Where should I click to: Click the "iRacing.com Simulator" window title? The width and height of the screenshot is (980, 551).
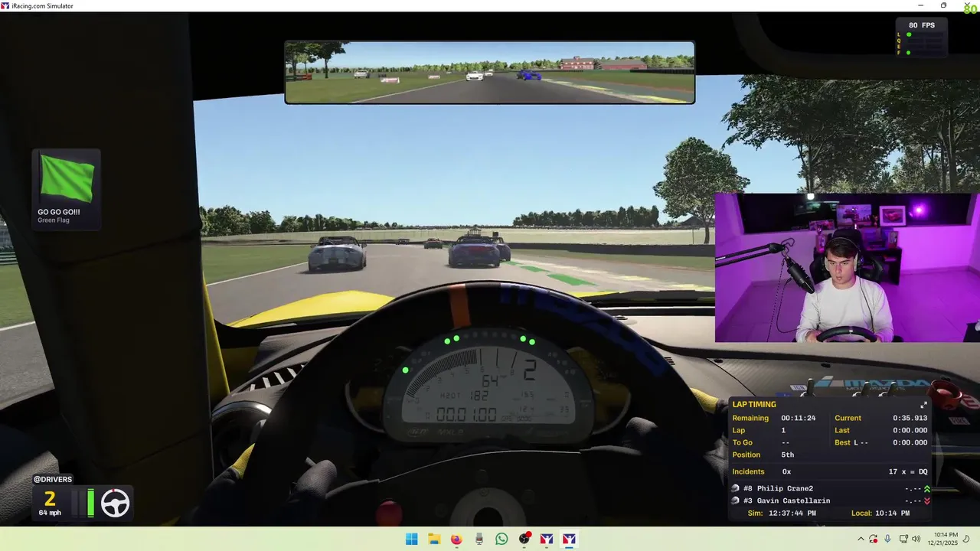43,5
